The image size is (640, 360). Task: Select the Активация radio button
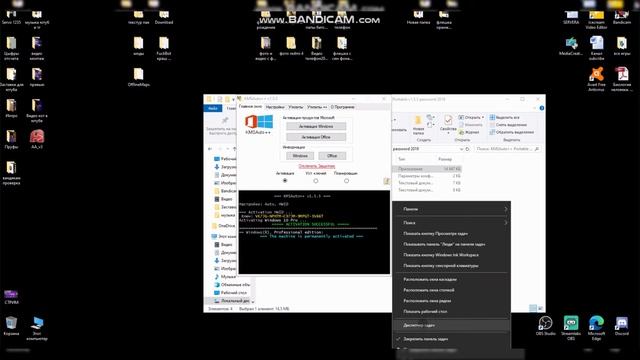pos(285,180)
